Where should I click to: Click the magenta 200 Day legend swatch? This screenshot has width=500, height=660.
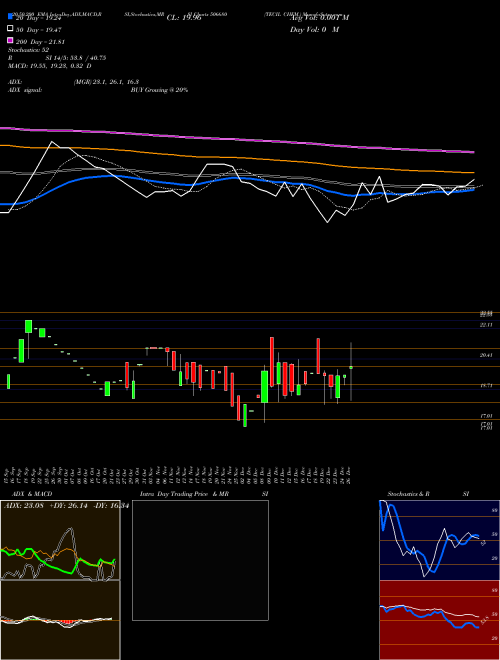click(10, 40)
